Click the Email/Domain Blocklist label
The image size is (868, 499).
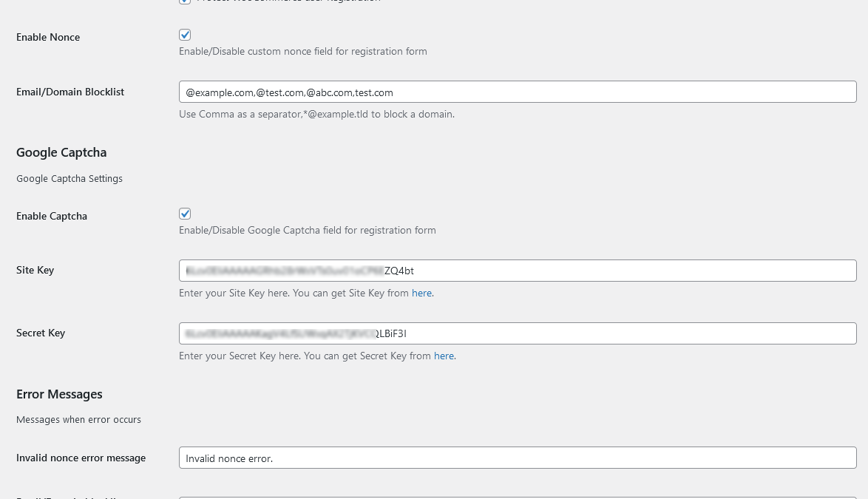[x=70, y=92]
